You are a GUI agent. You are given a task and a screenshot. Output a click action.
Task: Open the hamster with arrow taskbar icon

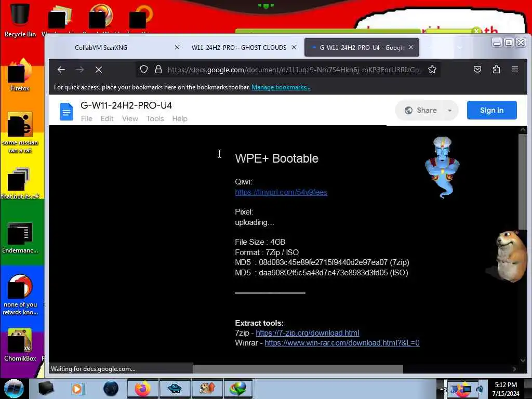coord(207,389)
